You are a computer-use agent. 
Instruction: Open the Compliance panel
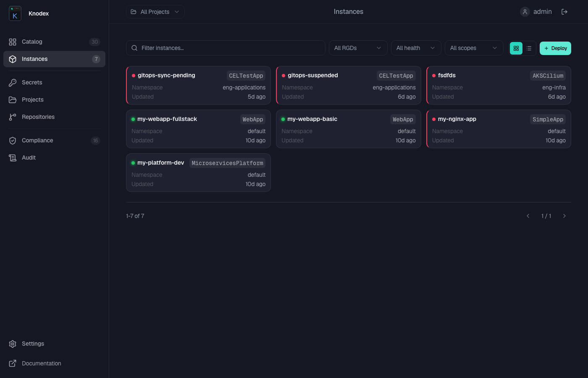click(x=37, y=140)
